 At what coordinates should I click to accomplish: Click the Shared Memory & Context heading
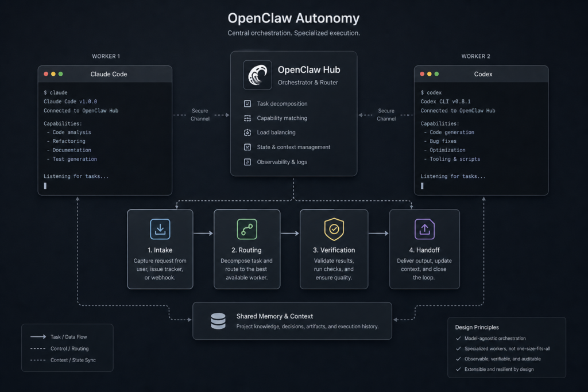point(274,316)
